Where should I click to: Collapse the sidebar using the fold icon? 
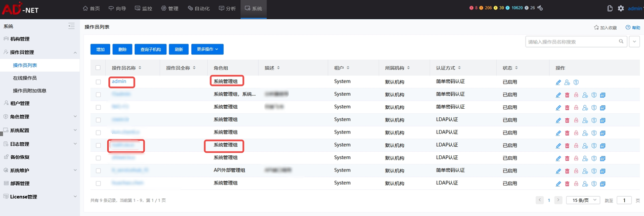click(x=71, y=26)
